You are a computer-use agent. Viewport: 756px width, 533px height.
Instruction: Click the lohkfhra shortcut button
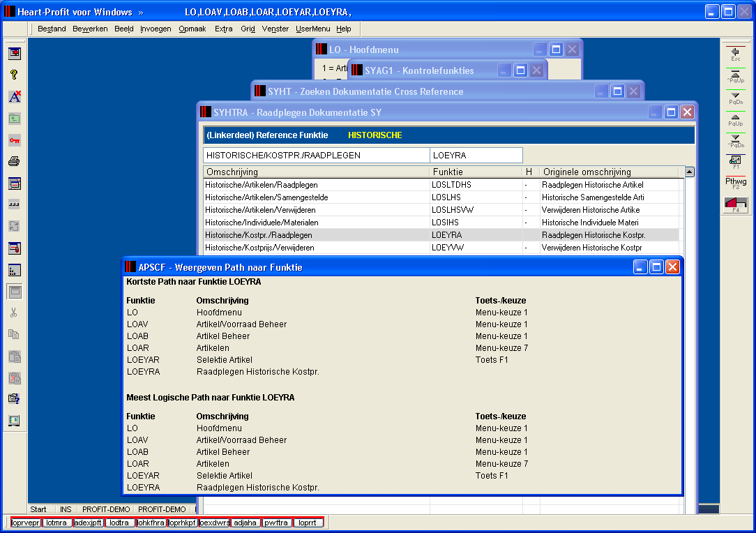(151, 523)
